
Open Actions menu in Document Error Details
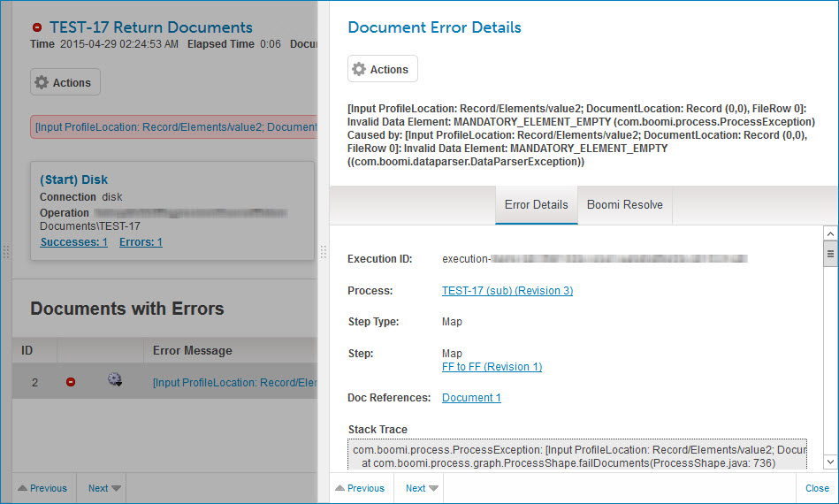(x=383, y=69)
